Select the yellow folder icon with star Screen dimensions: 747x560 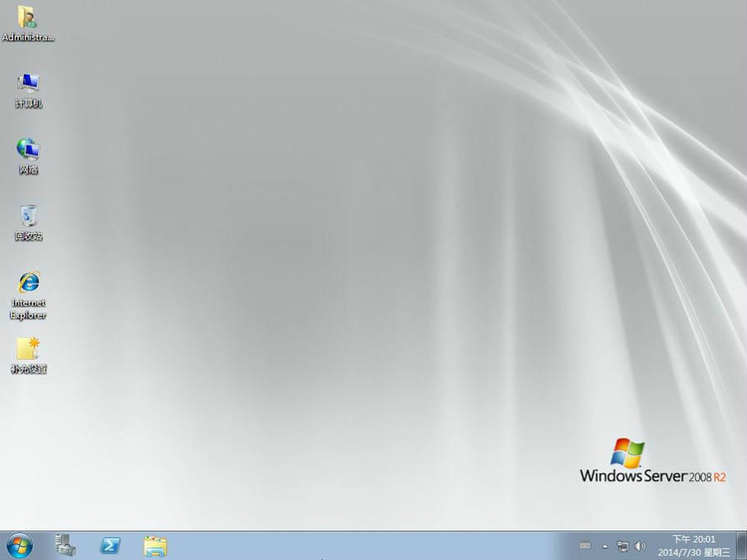[28, 349]
